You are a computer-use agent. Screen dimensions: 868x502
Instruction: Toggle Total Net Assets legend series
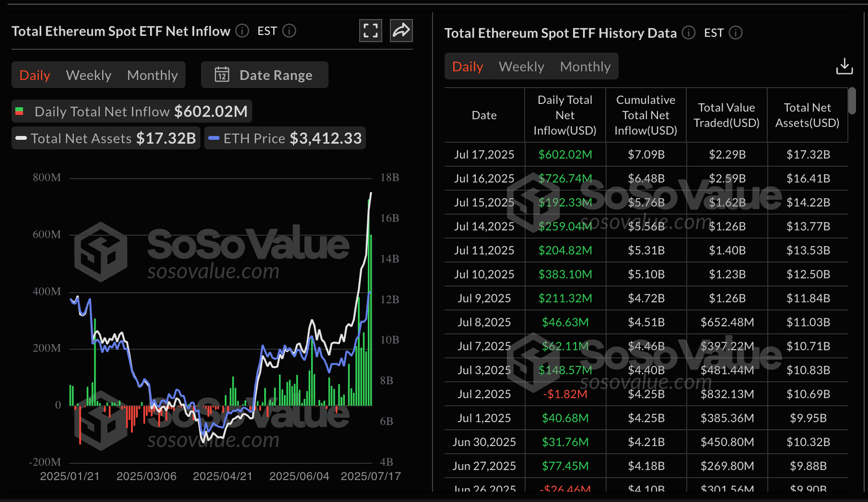coord(106,138)
